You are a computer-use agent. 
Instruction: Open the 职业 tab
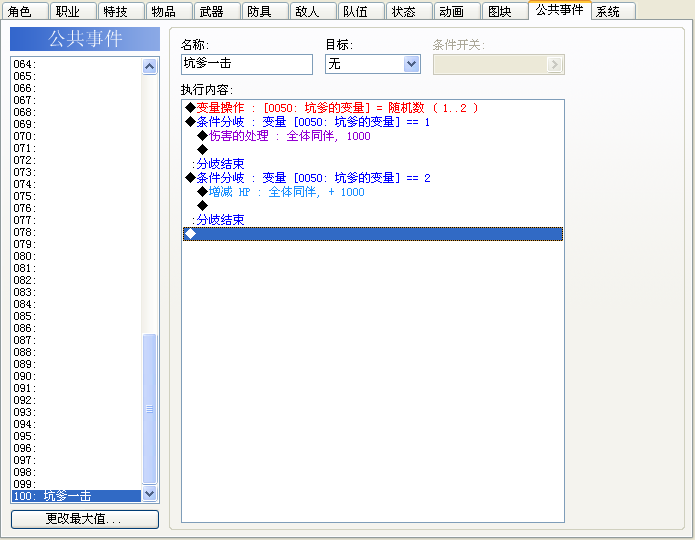73,11
